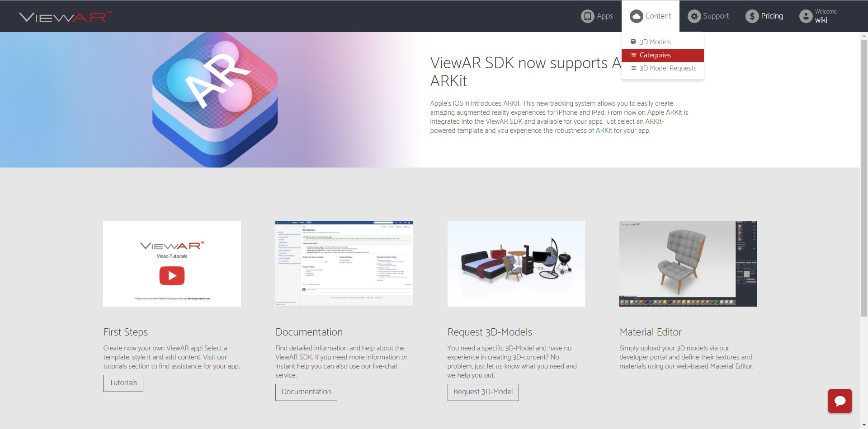Open 3D Model Requests menu entry
The height and width of the screenshot is (429, 868).
pyautogui.click(x=667, y=68)
